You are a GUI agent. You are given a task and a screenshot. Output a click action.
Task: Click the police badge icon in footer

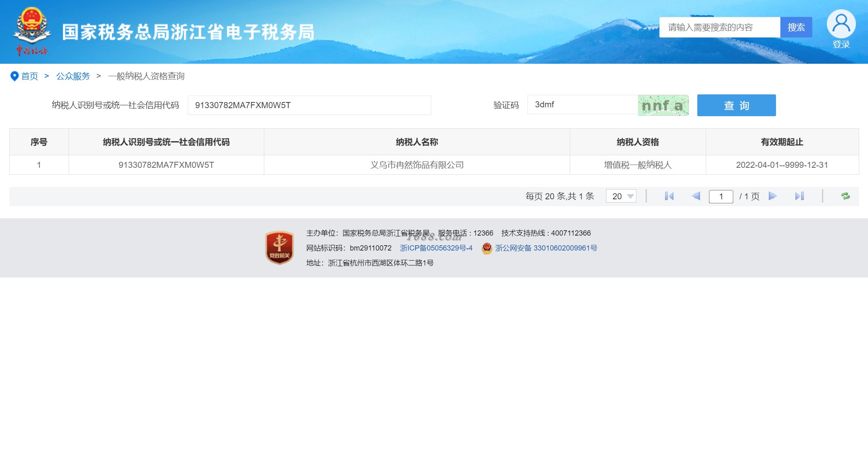487,248
